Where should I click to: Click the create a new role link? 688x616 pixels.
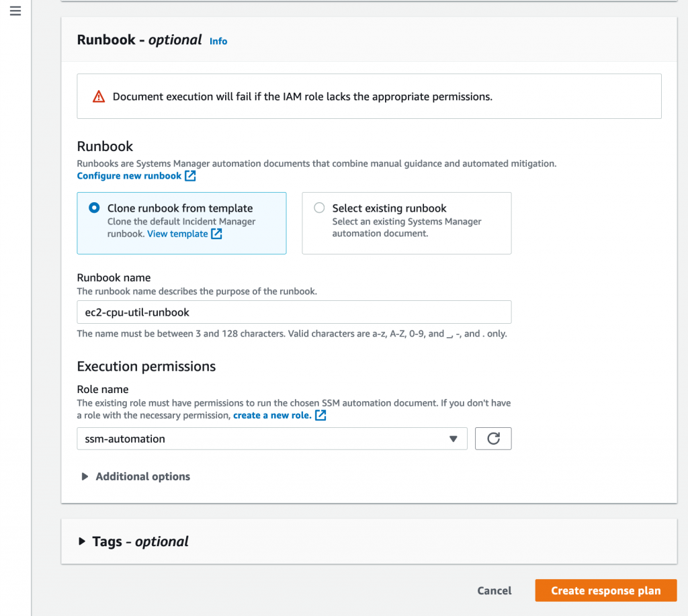[x=272, y=415]
